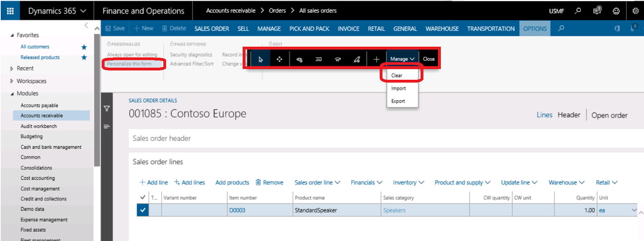Click Remove line with trash icon

[270, 183]
